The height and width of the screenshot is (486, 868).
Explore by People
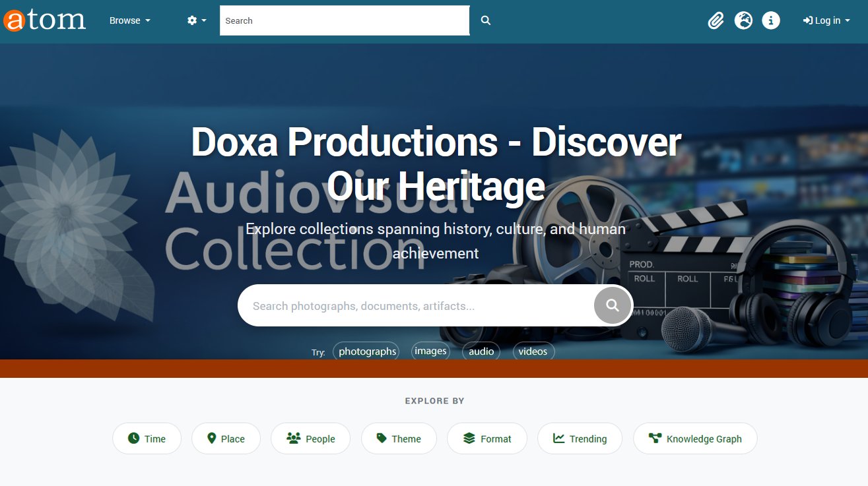point(310,439)
